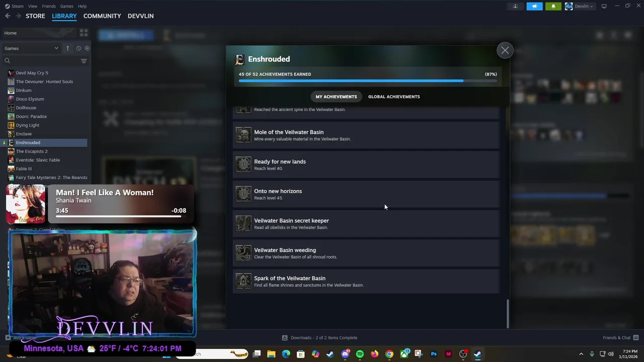
Task: Click Veilwater Basin weeding achievement icon
Action: tap(244, 253)
